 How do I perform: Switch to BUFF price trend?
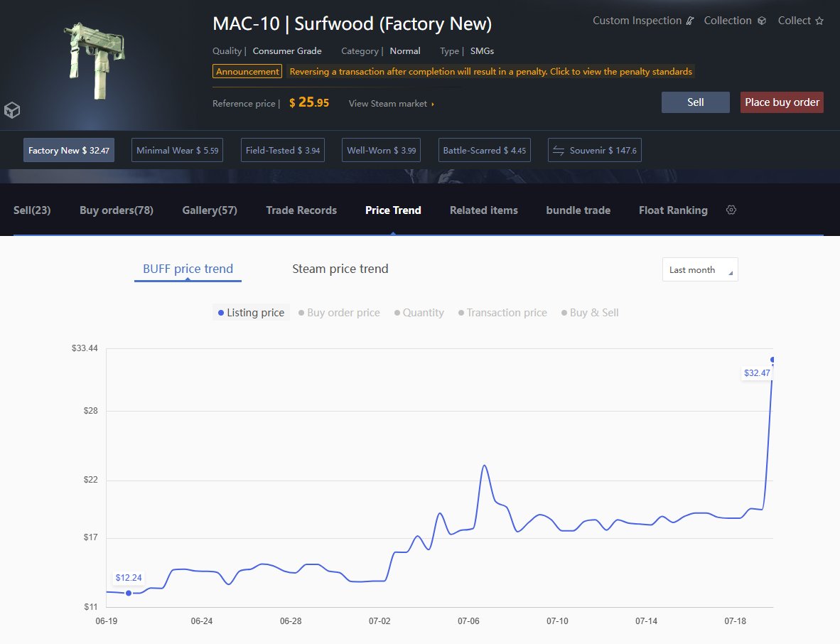coord(188,269)
